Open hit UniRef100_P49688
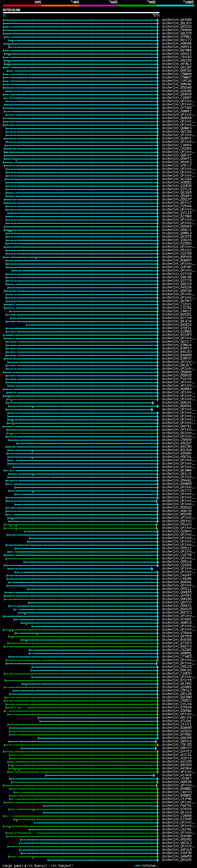 tap(177, 30)
